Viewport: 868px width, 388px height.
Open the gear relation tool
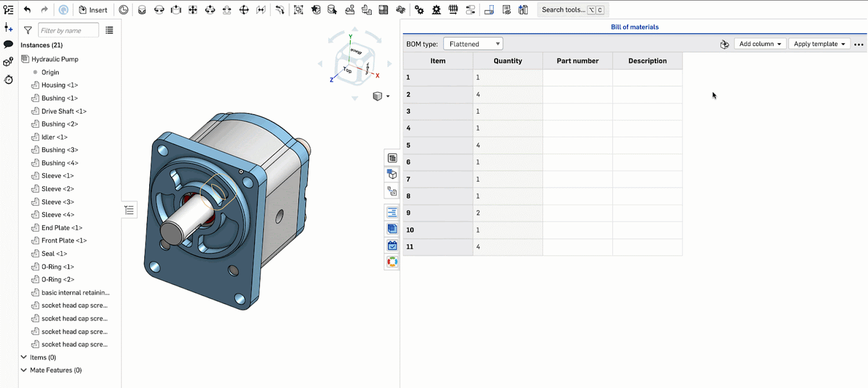pos(419,10)
